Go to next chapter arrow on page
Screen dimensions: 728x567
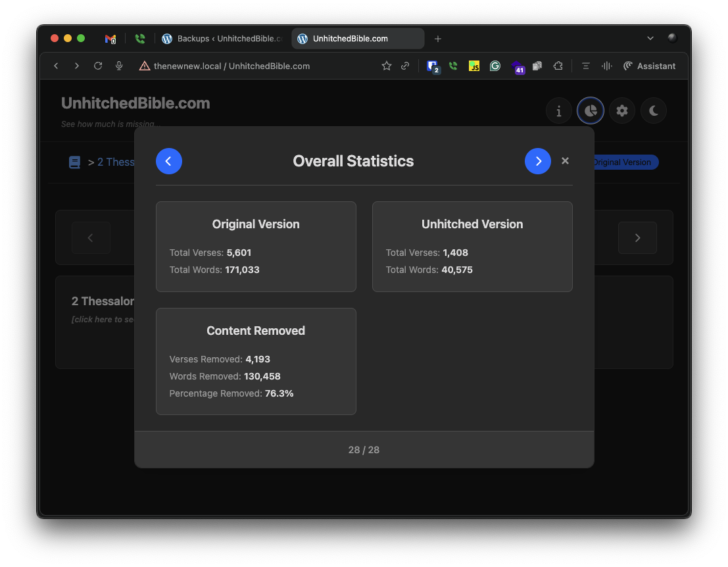[x=637, y=237]
